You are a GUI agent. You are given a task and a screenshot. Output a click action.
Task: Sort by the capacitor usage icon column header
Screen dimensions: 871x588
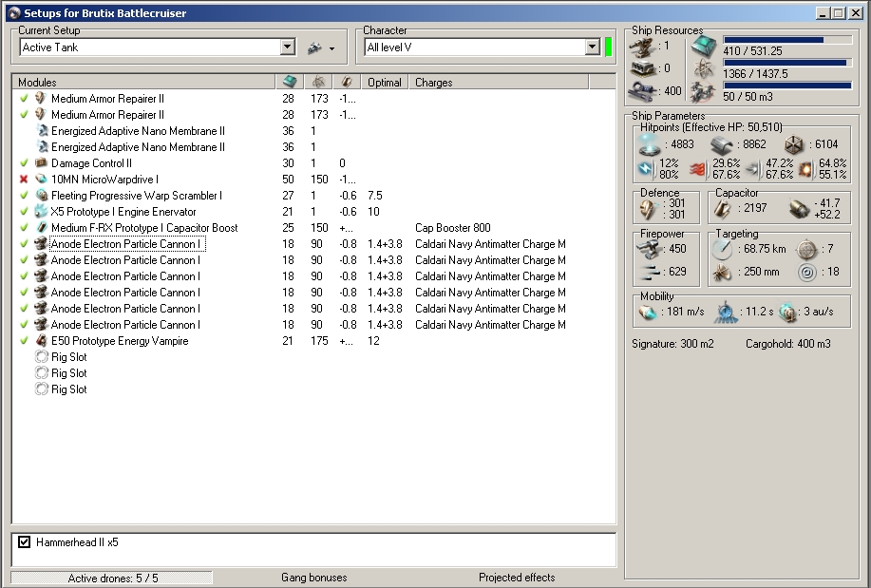click(x=347, y=83)
